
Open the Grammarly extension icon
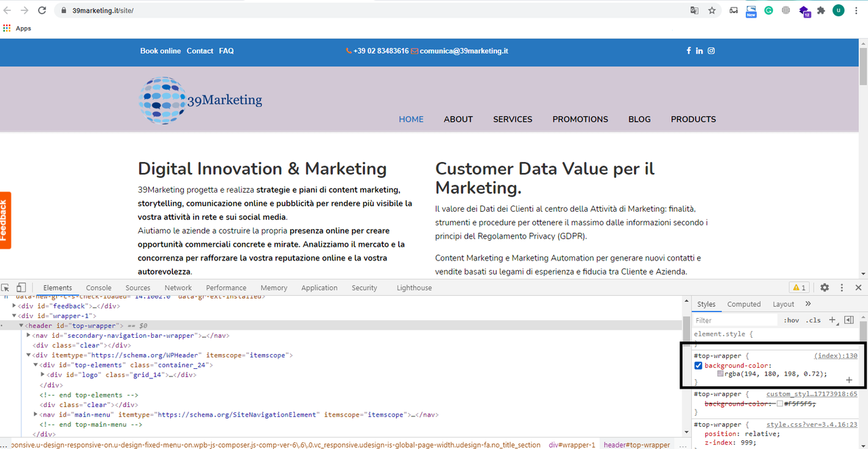click(x=769, y=11)
